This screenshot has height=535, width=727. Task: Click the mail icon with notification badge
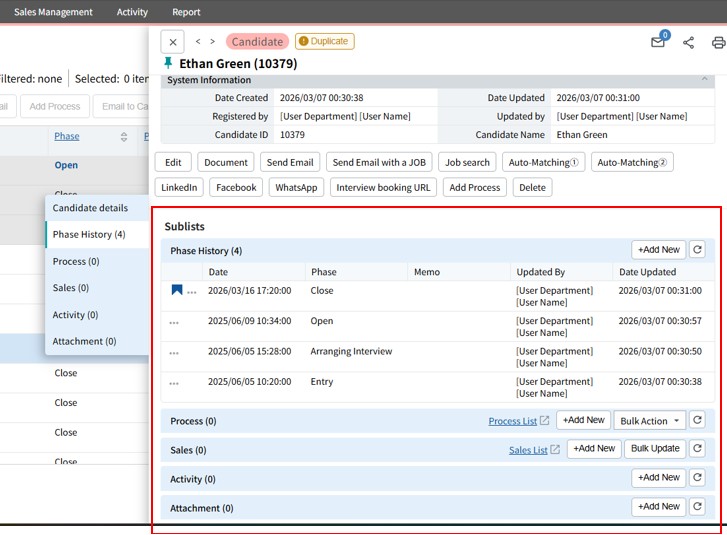click(658, 42)
